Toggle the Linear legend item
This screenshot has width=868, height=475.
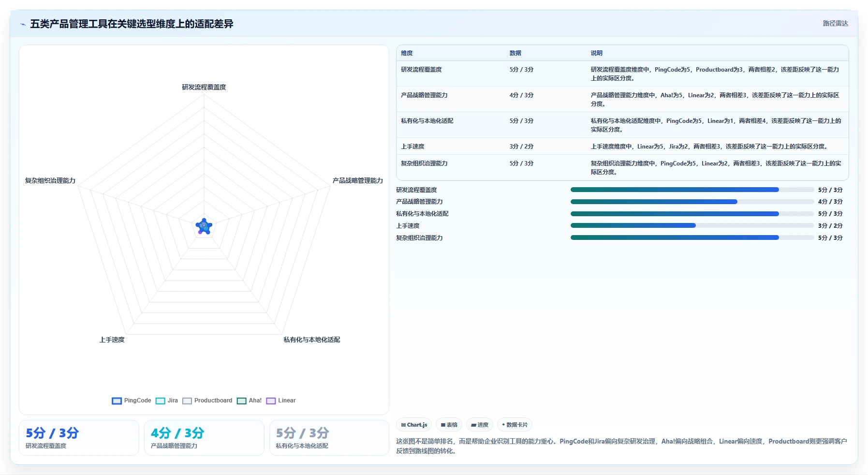pos(281,401)
